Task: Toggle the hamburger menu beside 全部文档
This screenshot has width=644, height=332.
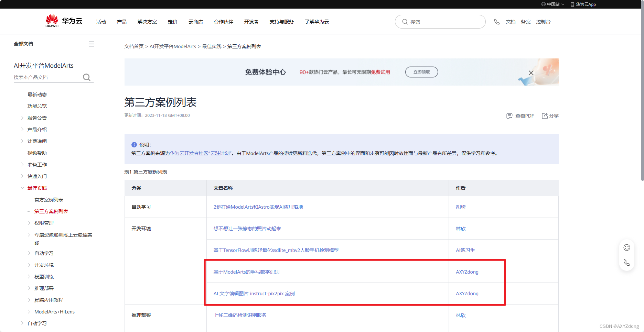Action: [92, 44]
